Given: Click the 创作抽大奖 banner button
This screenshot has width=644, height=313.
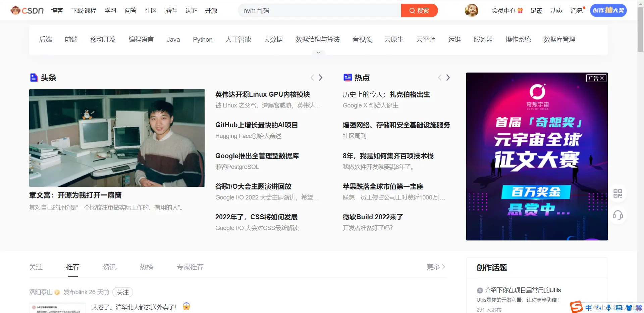Looking at the screenshot, I should pos(608,10).
